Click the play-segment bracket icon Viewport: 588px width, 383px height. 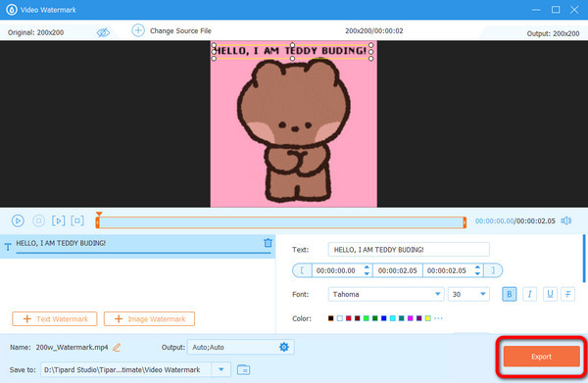point(58,220)
